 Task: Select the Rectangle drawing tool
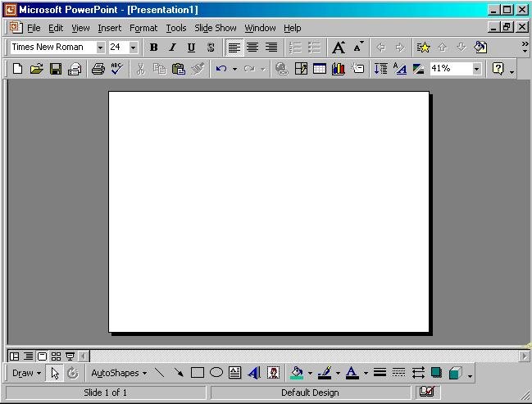pyautogui.click(x=198, y=373)
